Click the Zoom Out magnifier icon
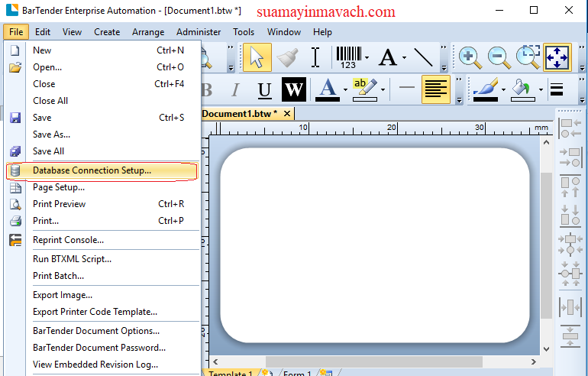This screenshot has width=588, height=376. point(499,57)
